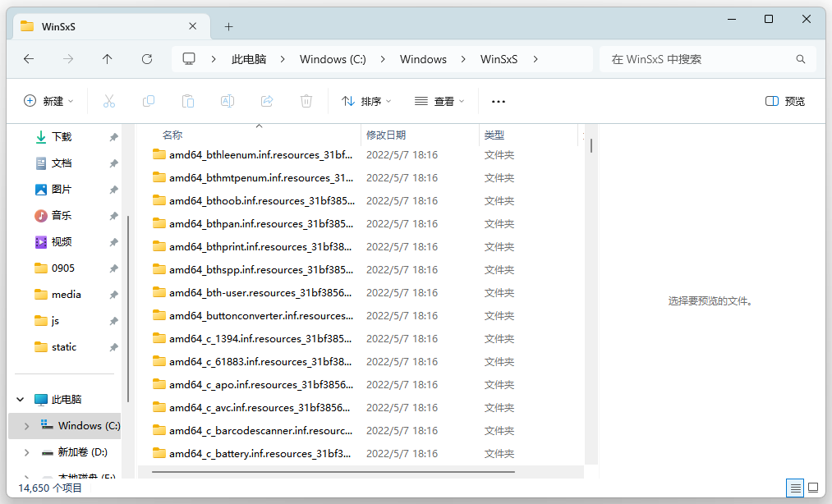
Task: Expand 新加卷 (D:) in navigation tree
Action: pos(26,452)
